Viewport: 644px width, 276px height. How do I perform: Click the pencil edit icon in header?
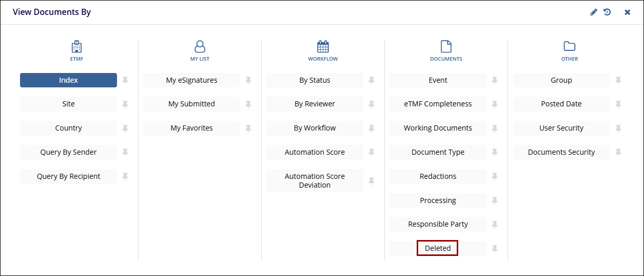594,12
